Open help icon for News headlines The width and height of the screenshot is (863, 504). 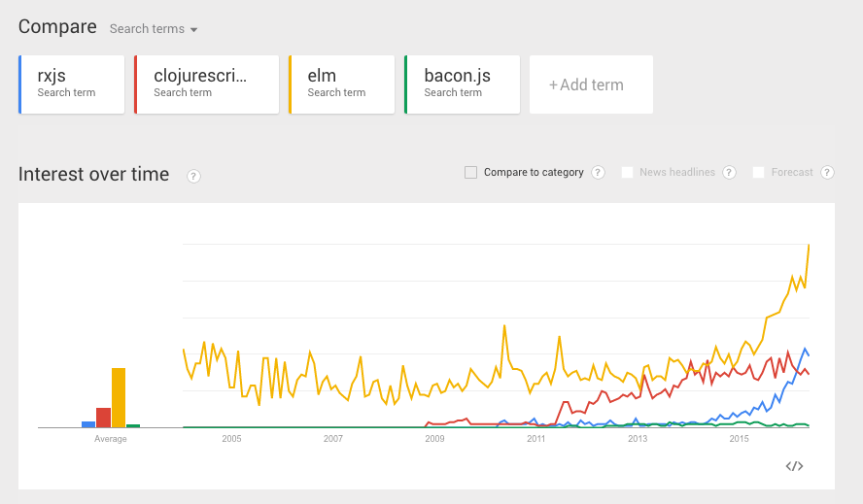coord(729,172)
